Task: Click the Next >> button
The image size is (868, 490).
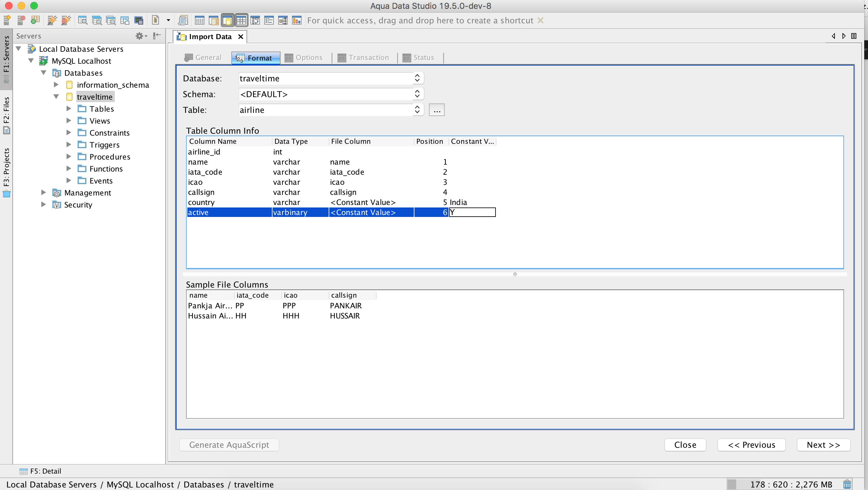Action: click(x=823, y=445)
